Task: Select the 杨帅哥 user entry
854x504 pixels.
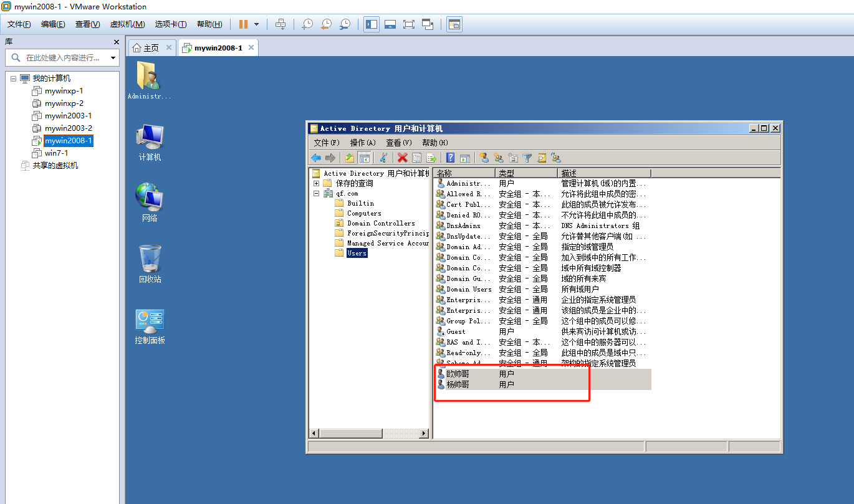Action: (542, 384)
